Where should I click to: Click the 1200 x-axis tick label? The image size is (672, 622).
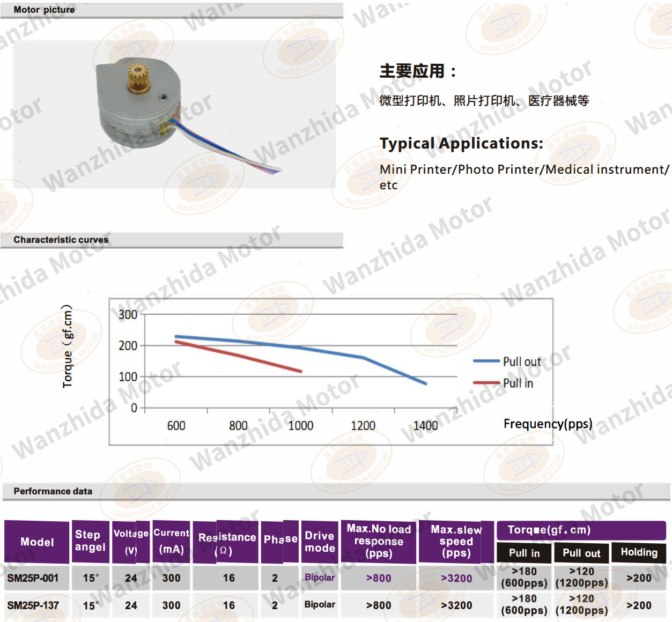click(x=363, y=426)
